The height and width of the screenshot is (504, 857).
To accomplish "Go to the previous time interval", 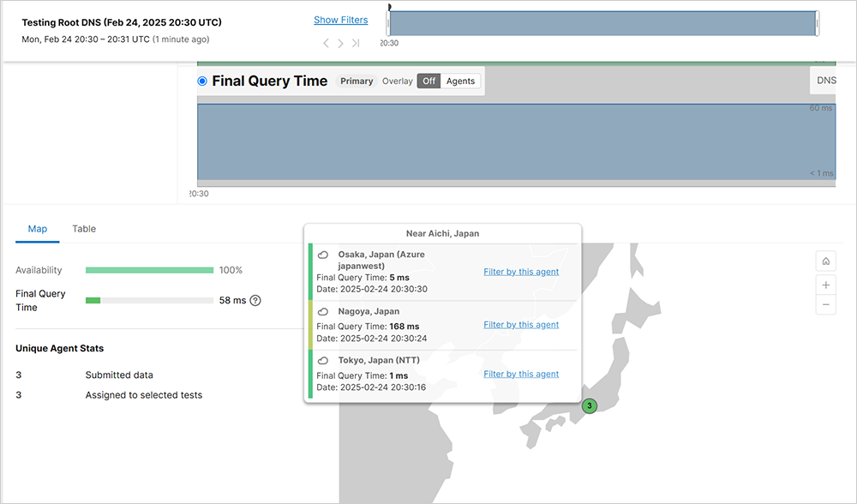I will [x=326, y=43].
